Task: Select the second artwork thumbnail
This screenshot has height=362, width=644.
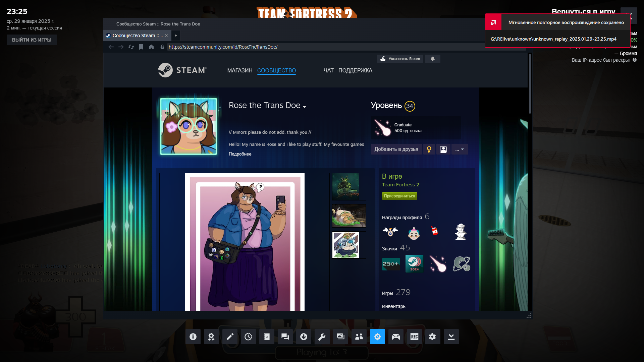Action: tap(349, 216)
